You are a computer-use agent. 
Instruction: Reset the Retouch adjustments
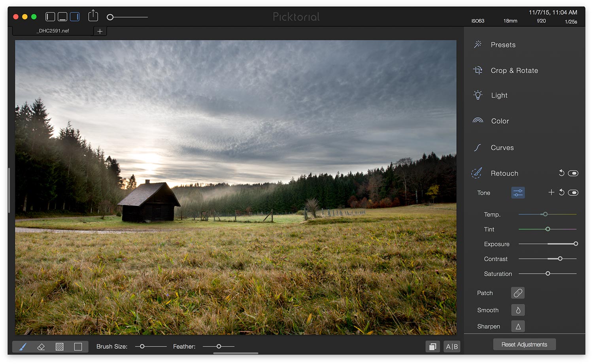coord(561,173)
